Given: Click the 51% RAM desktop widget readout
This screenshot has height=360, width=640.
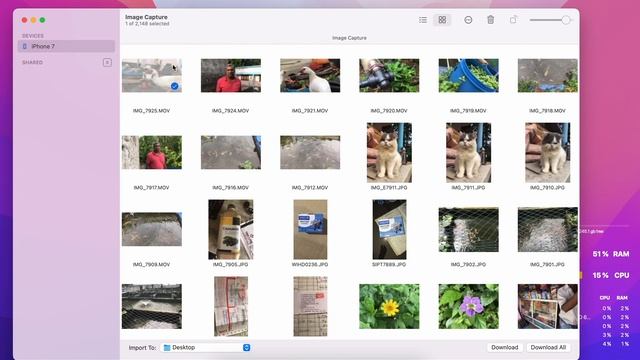Looking at the screenshot, I should pyautogui.click(x=611, y=254).
